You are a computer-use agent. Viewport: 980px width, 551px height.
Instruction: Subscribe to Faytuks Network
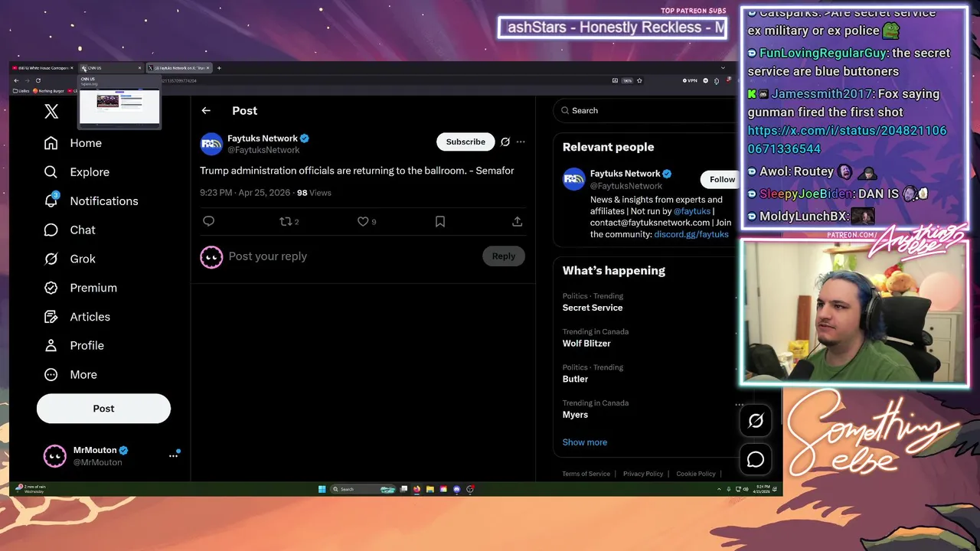pyautogui.click(x=465, y=142)
